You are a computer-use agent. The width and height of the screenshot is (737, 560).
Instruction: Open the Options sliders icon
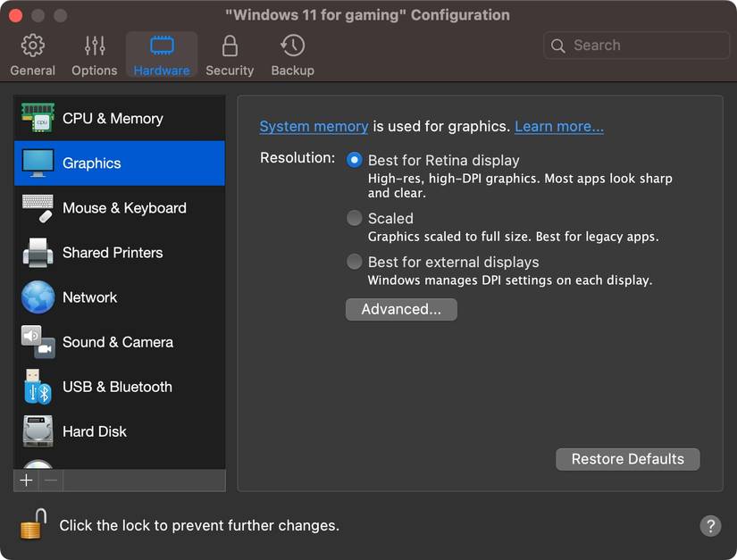pos(95,46)
